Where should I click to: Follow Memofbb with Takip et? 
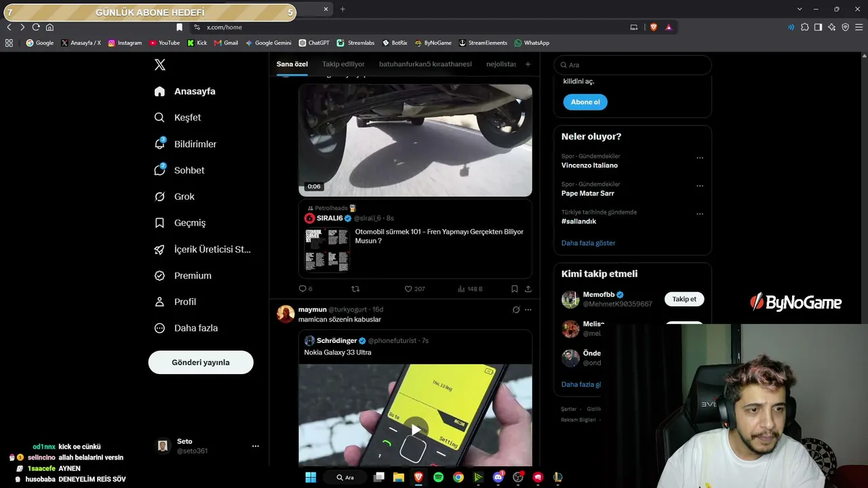(684, 299)
